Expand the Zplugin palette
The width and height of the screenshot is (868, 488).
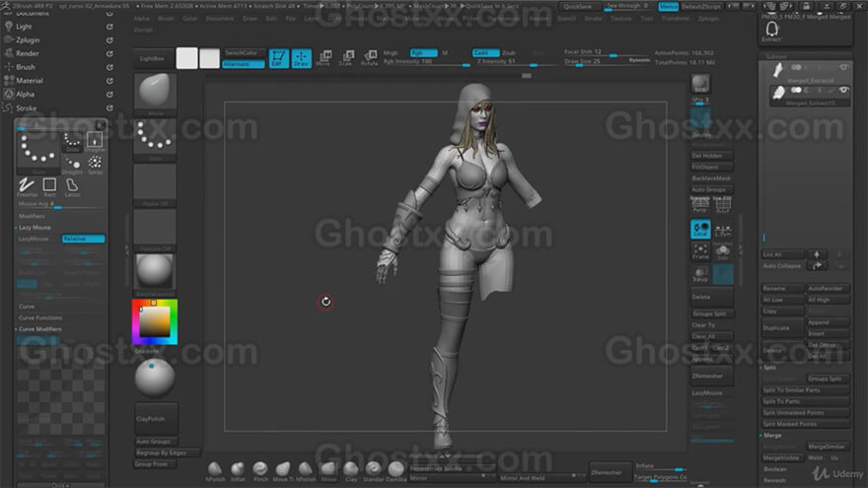[x=28, y=40]
